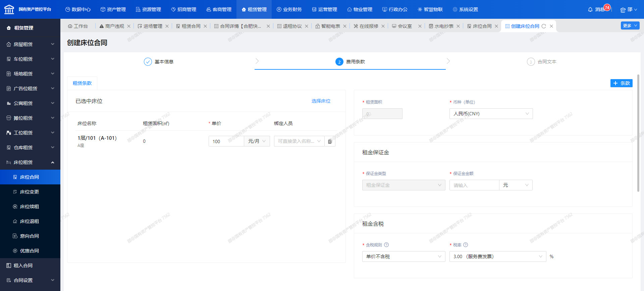Expand the 公寓租赁 sidebar group
Viewport: 644px width, 291px height.
point(30,103)
